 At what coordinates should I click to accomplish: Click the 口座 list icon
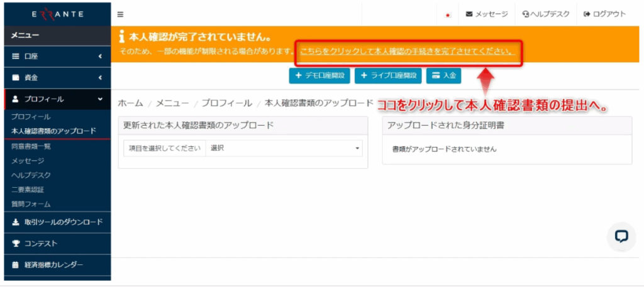[x=16, y=57]
